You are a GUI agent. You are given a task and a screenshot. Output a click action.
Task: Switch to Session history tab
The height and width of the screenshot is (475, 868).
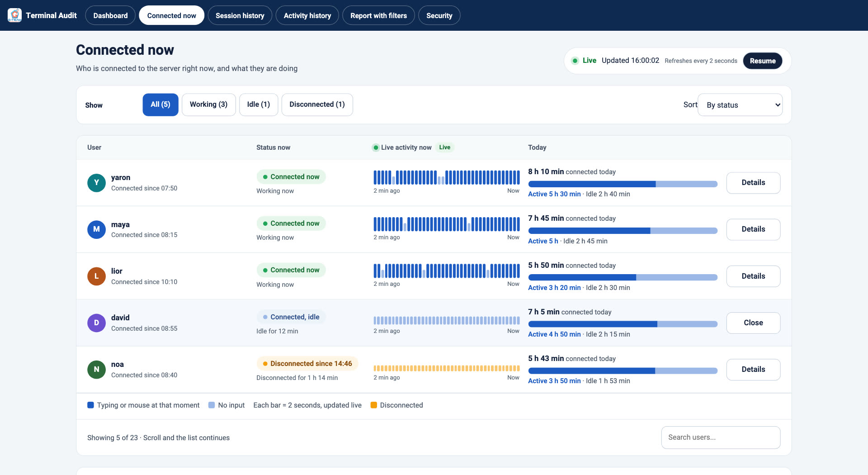click(240, 15)
